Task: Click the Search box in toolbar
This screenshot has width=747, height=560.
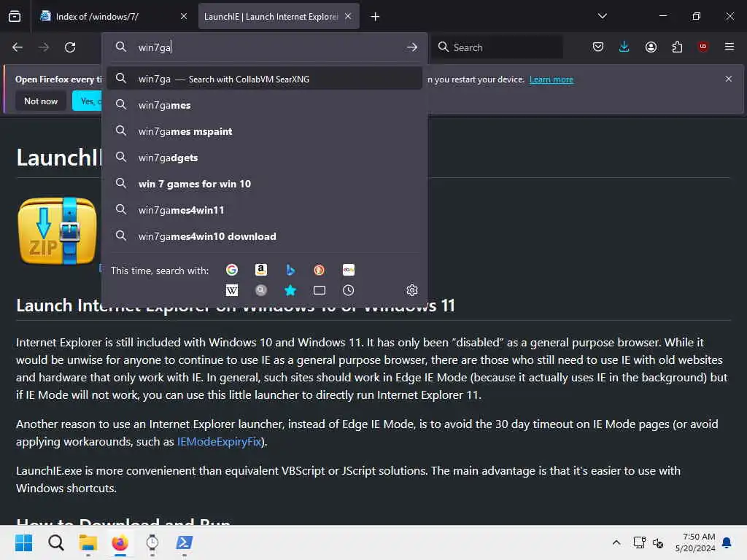Action: pyautogui.click(x=498, y=47)
